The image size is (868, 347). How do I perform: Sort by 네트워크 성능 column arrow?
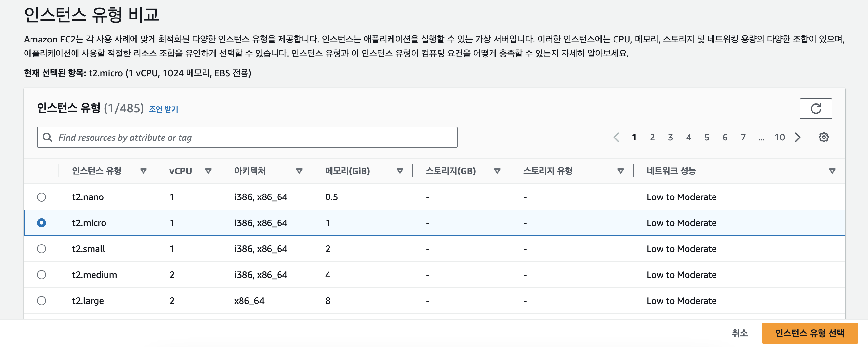(x=832, y=171)
